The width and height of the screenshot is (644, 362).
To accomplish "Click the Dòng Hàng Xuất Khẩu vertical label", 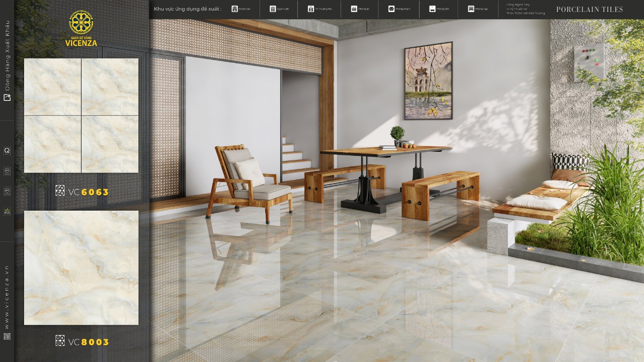I will tap(7, 56).
